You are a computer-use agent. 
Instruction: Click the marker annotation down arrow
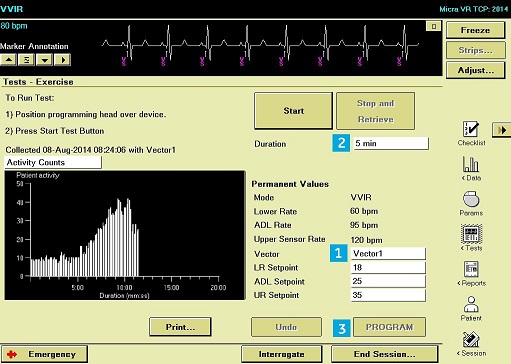coord(44,60)
